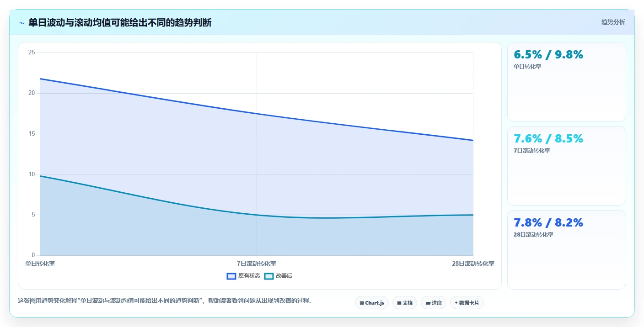644x327 pixels.
Task: Select the 数据卡片 tag
Action: (467, 303)
